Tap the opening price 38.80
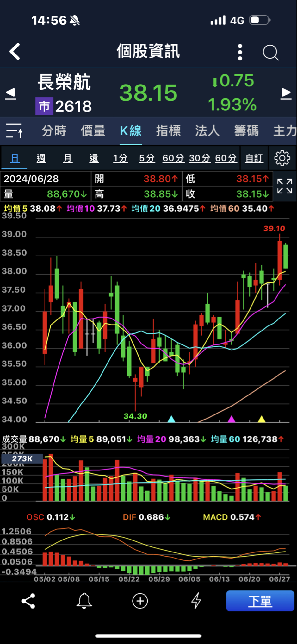Viewport: 297px width, 644px height. click(161, 179)
